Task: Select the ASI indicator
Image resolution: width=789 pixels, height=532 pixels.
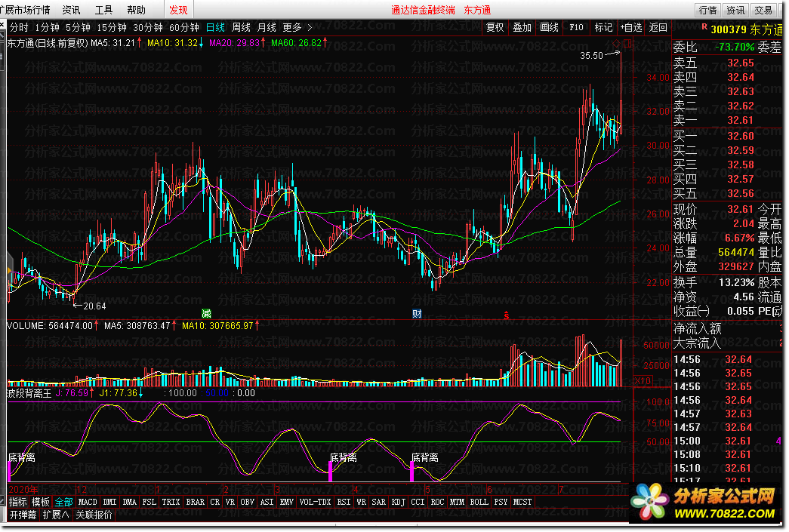Action: 267,502
